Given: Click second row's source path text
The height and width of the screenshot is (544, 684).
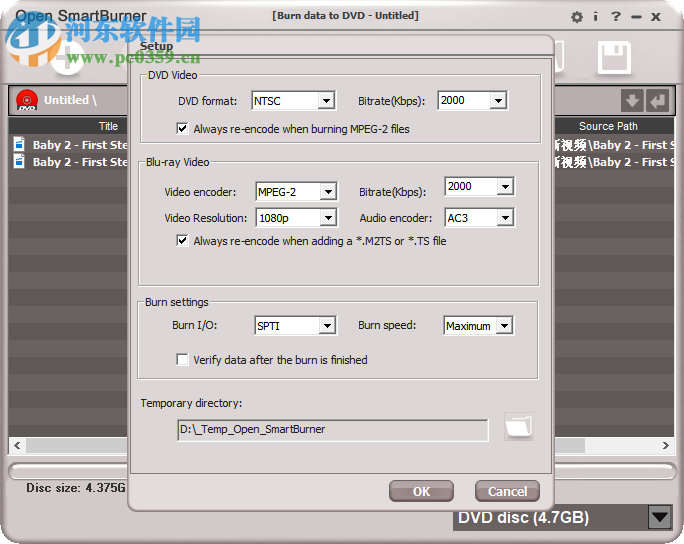Looking at the screenshot, I should coord(614,162).
